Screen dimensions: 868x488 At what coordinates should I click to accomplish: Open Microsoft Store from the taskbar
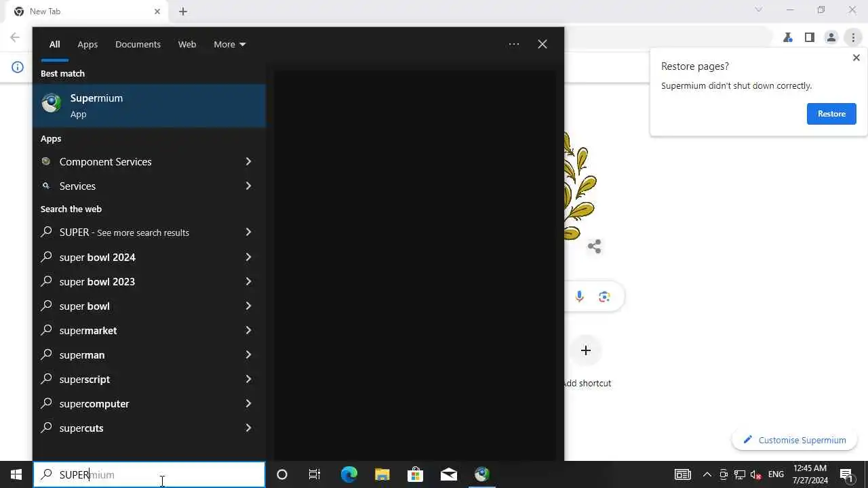pyautogui.click(x=415, y=474)
